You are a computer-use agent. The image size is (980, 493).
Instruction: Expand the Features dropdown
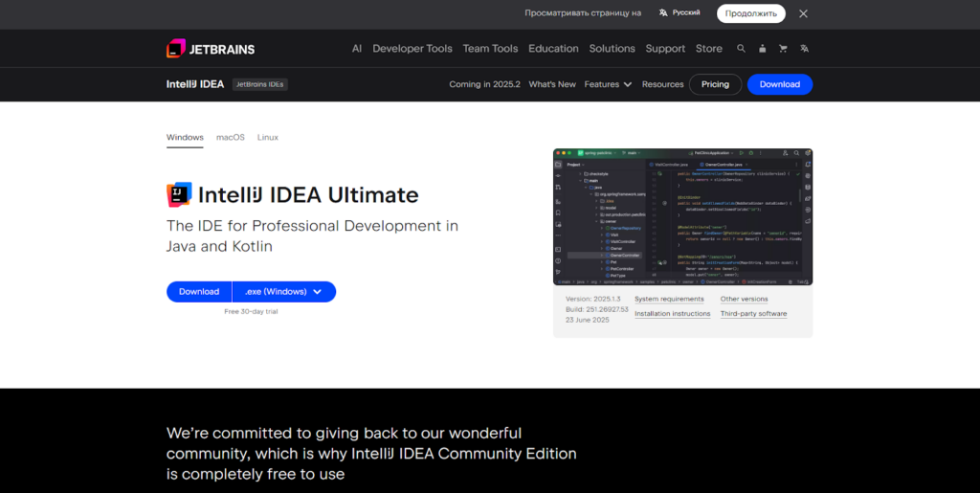[608, 84]
